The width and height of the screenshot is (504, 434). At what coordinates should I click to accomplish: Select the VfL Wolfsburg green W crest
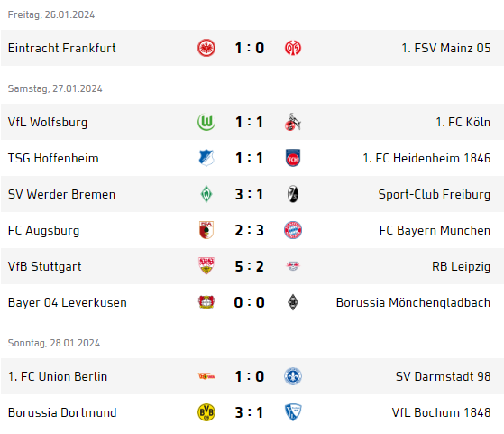[206, 122]
